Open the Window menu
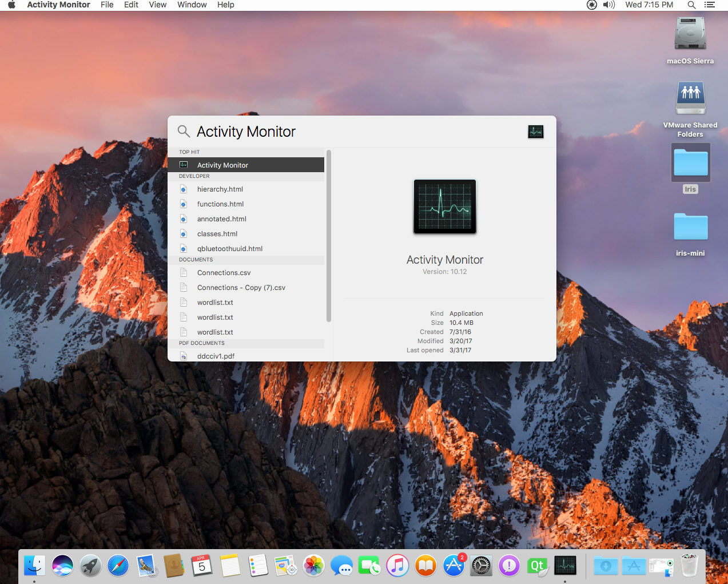The image size is (728, 584). coord(192,5)
